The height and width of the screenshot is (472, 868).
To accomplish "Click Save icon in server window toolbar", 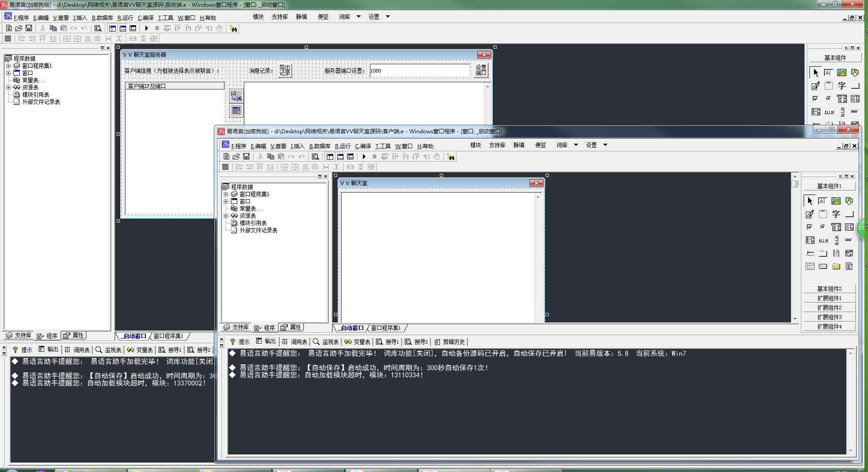I will pos(29,28).
